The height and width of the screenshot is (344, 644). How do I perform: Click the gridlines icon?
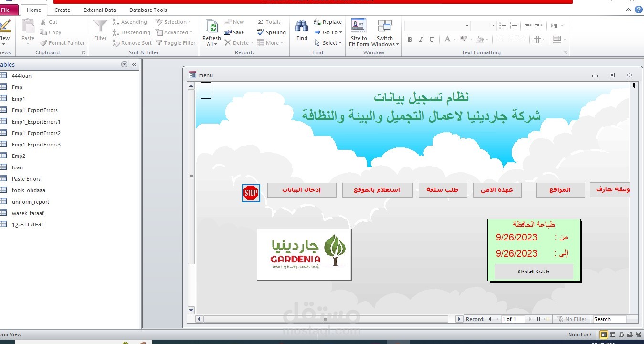click(538, 40)
